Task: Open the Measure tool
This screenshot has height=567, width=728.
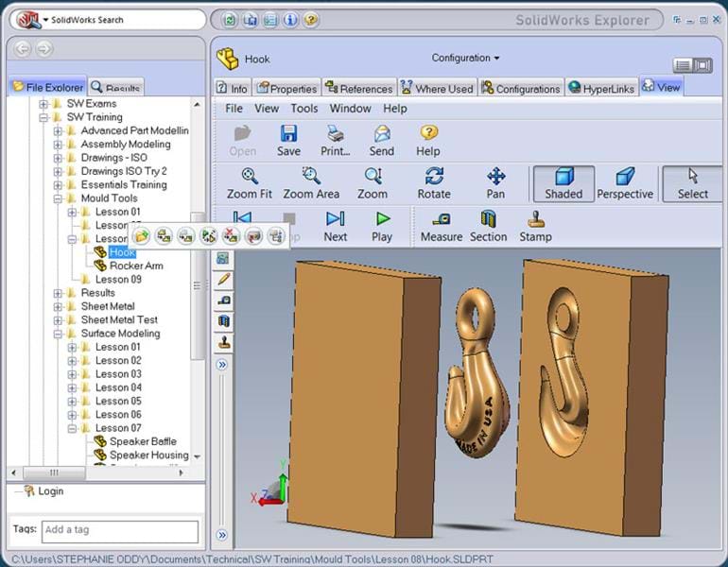Action: coord(441,226)
